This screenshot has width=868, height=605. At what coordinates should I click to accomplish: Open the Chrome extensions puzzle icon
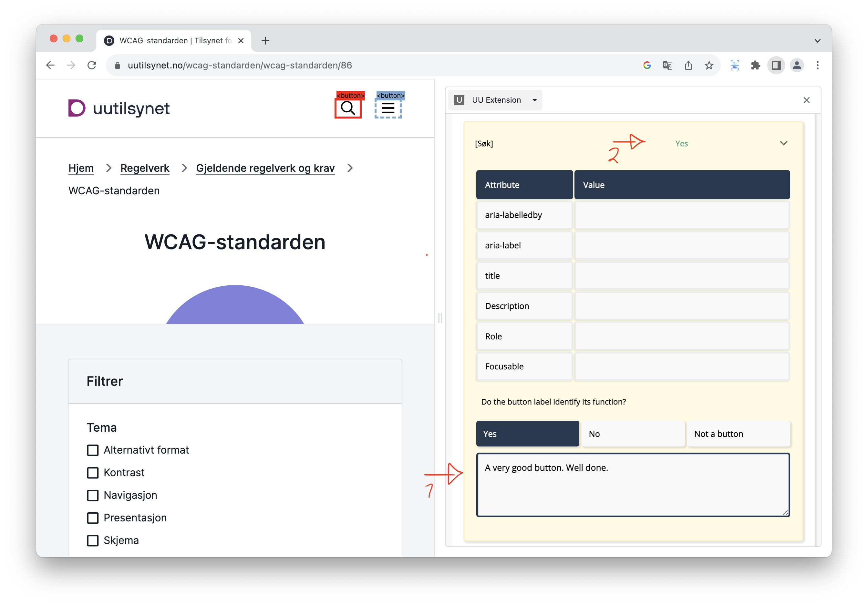(x=755, y=65)
